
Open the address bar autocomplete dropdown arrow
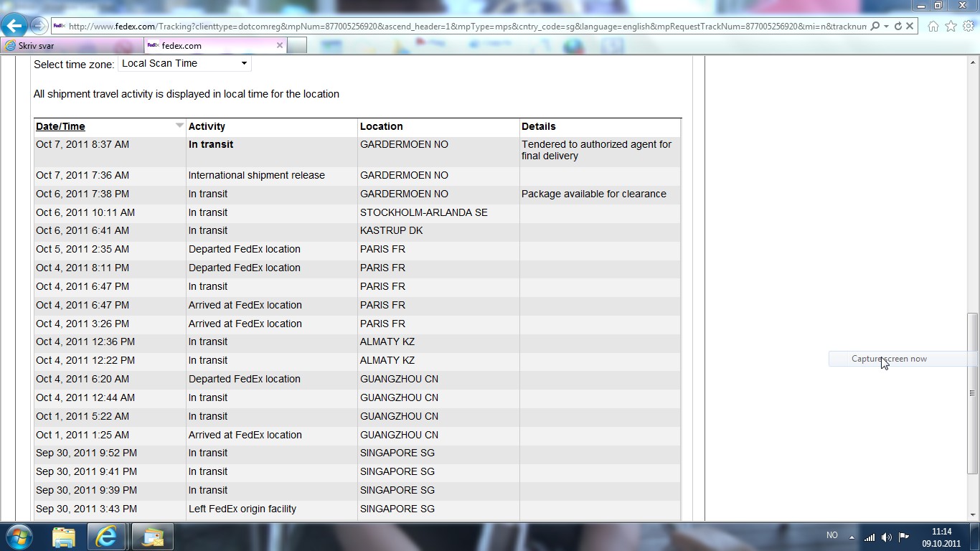click(x=887, y=26)
